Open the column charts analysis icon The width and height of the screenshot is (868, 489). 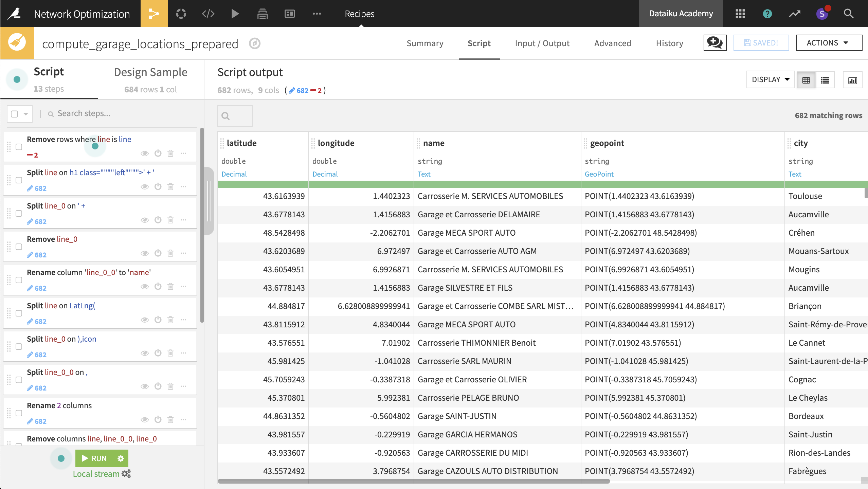(x=852, y=80)
